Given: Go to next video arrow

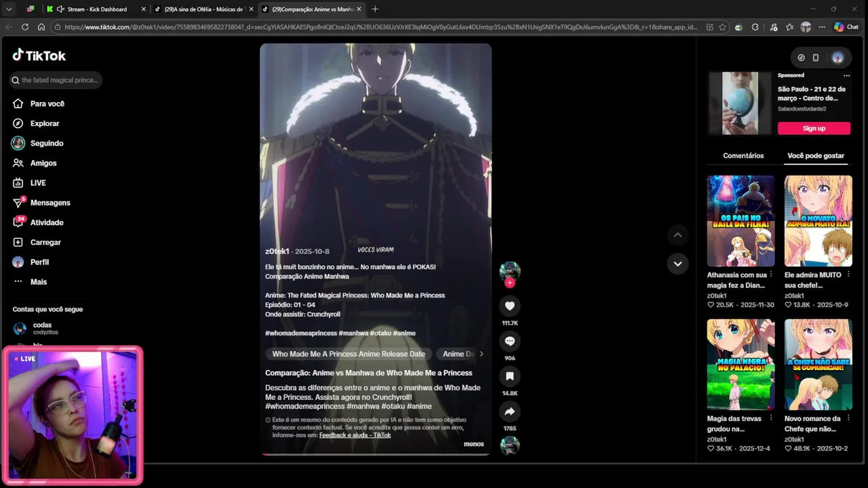Looking at the screenshot, I should pyautogui.click(x=677, y=264).
